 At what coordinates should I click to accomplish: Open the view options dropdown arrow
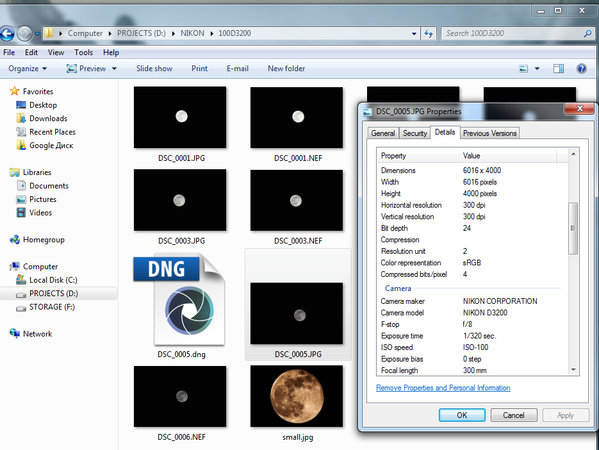pyautogui.click(x=537, y=69)
